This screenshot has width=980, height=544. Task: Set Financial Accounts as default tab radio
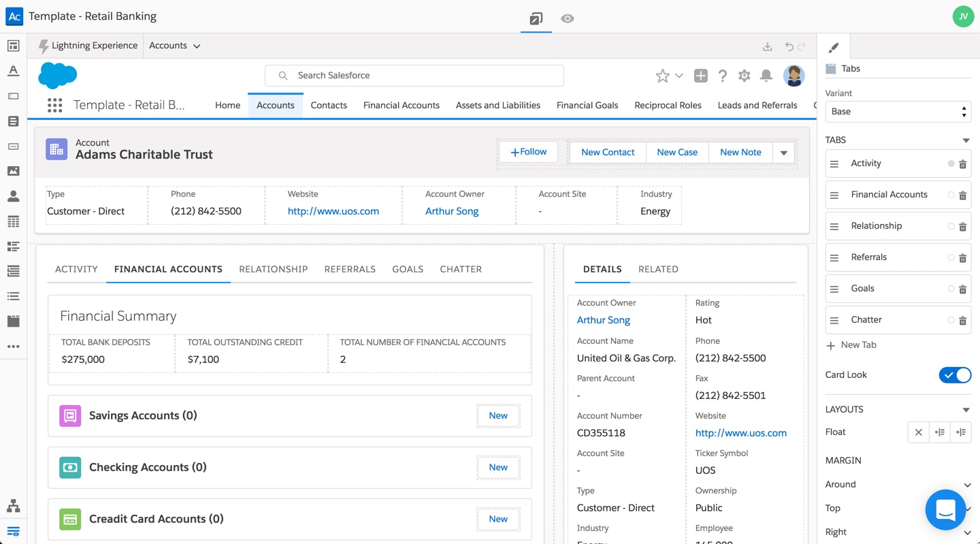coord(951,195)
